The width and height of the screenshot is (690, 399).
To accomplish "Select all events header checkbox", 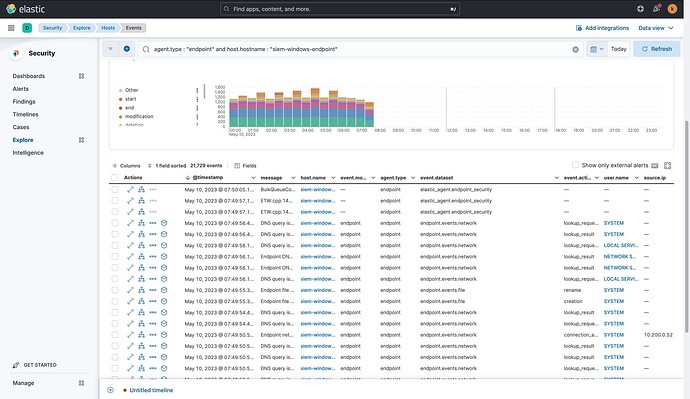I will (x=115, y=178).
